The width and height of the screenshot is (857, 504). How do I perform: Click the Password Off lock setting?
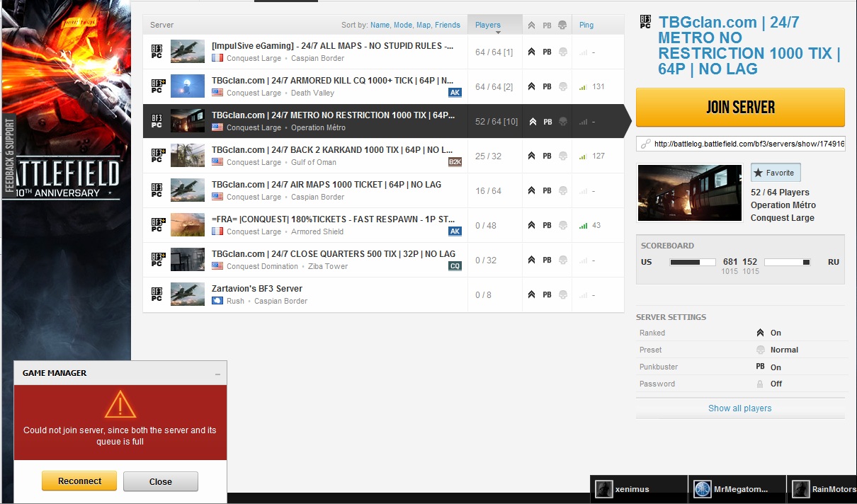click(768, 384)
